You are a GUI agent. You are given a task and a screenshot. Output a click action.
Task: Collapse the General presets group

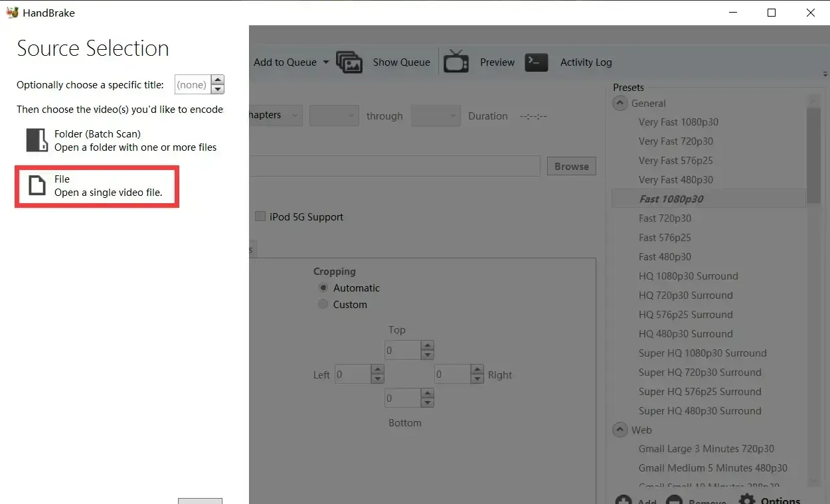620,103
